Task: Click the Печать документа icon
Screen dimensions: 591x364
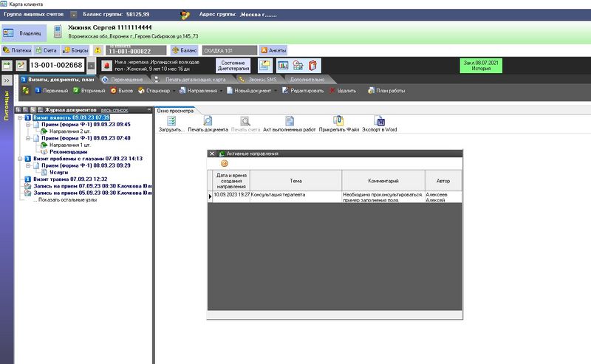Action: [x=208, y=121]
